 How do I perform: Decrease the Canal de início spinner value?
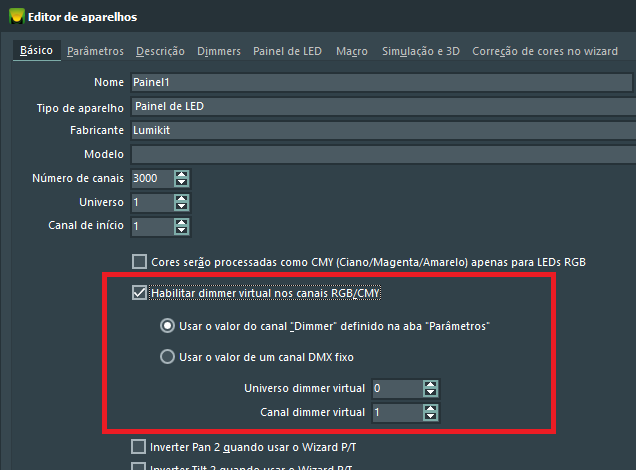coord(181,231)
